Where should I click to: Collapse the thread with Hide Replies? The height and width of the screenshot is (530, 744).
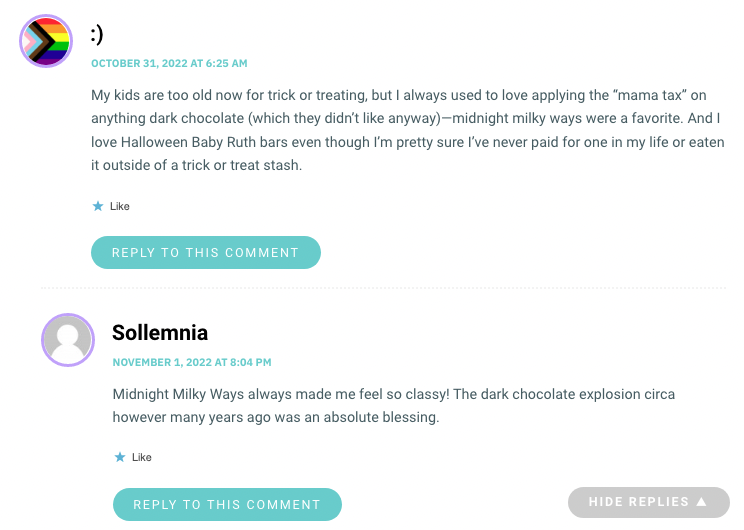(x=649, y=502)
